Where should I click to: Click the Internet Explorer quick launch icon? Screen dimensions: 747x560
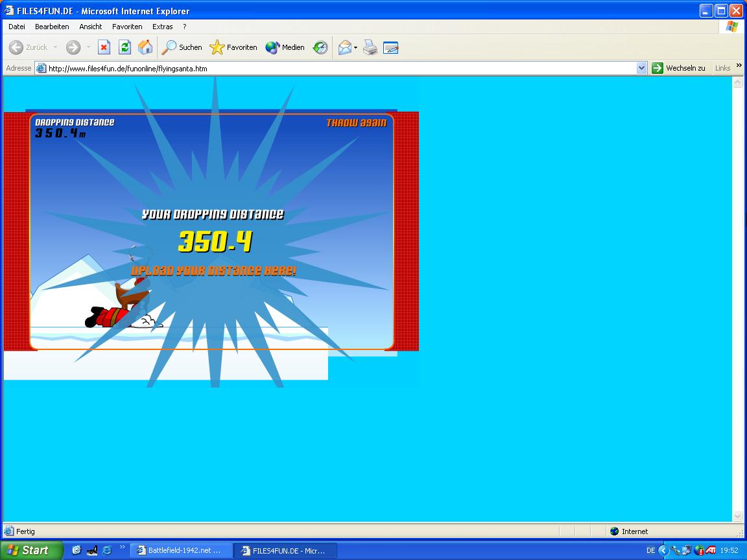pos(107,550)
